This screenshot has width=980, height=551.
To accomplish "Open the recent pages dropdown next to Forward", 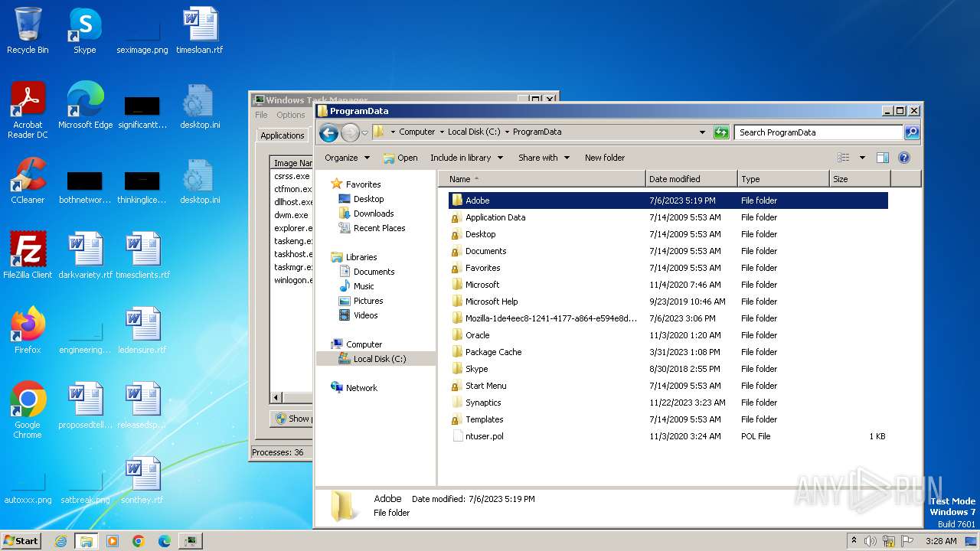I will (364, 132).
